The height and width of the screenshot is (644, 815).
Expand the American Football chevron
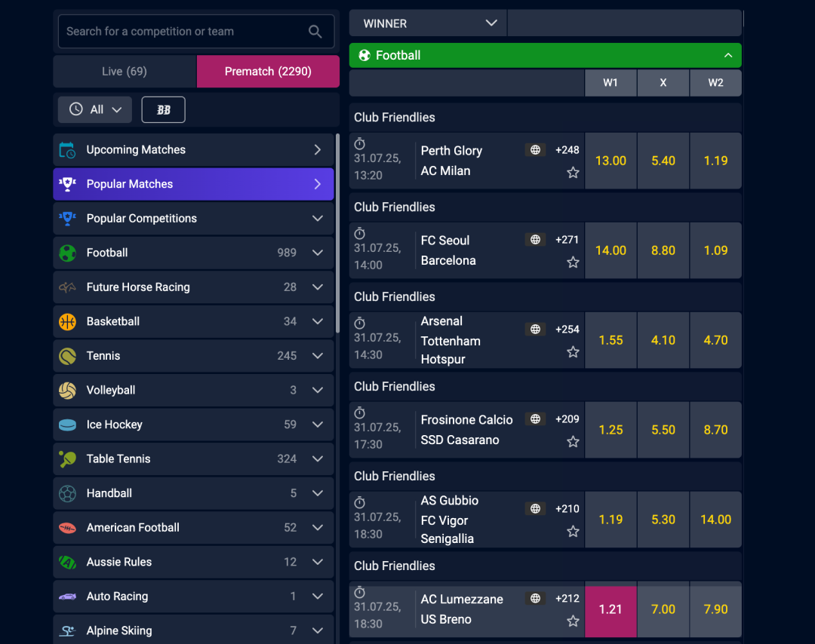click(318, 527)
